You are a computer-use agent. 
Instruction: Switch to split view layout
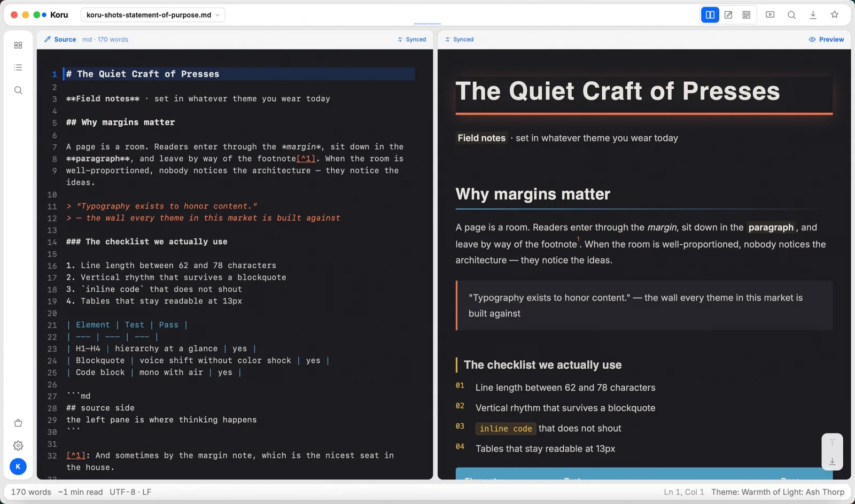[710, 15]
